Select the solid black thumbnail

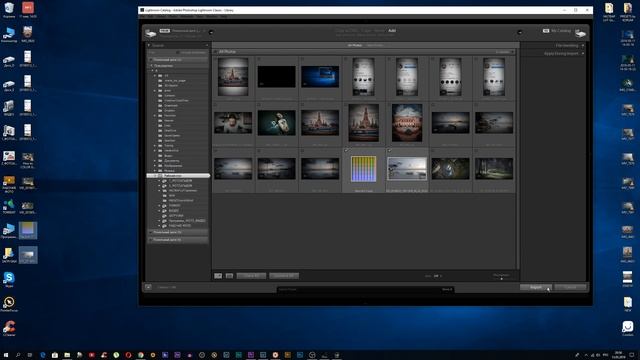(x=276, y=77)
